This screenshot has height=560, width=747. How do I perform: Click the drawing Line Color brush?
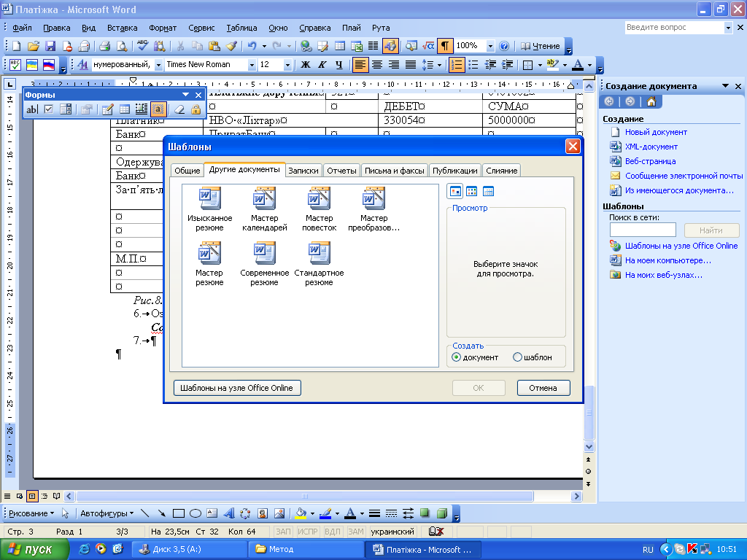pos(326,513)
